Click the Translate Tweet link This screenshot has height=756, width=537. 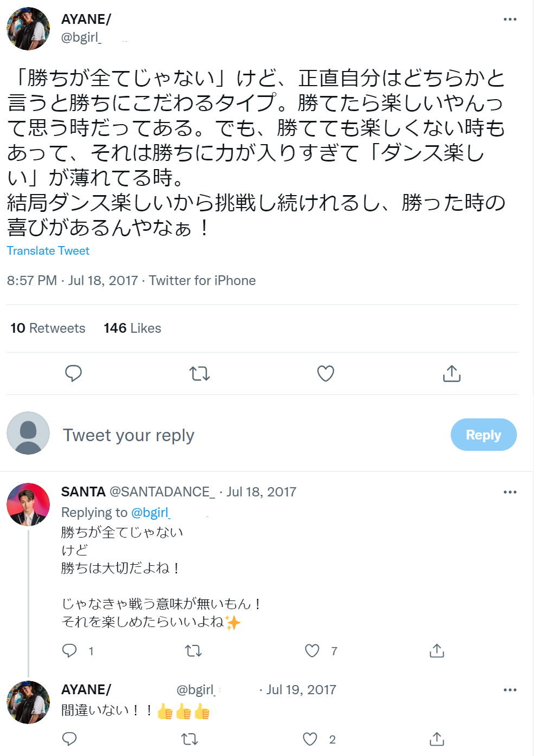[48, 251]
